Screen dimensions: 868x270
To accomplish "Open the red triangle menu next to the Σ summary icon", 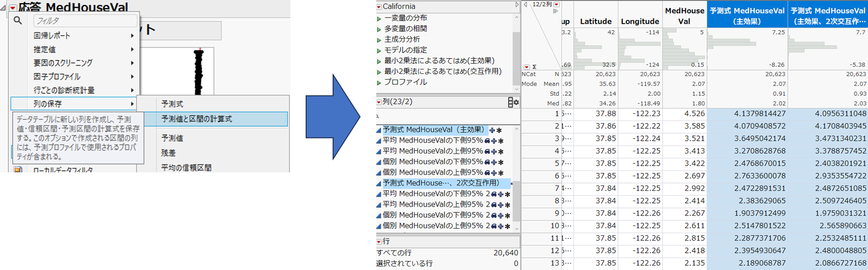I will click(x=527, y=67).
